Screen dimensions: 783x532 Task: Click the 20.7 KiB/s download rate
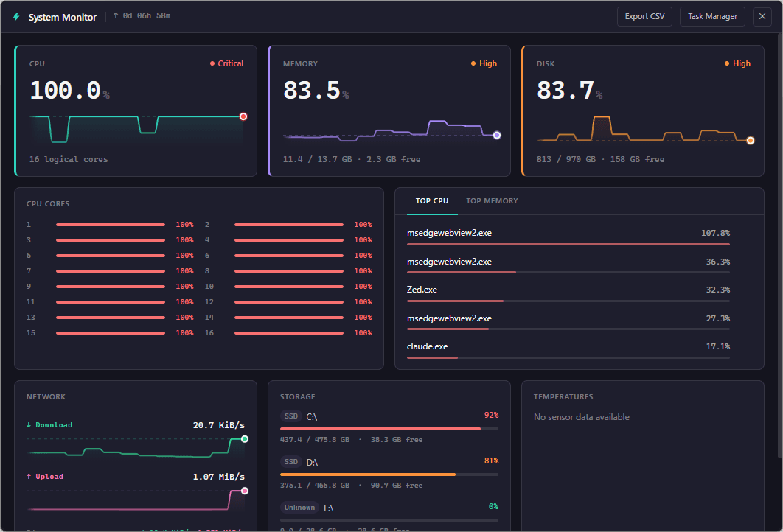point(219,425)
